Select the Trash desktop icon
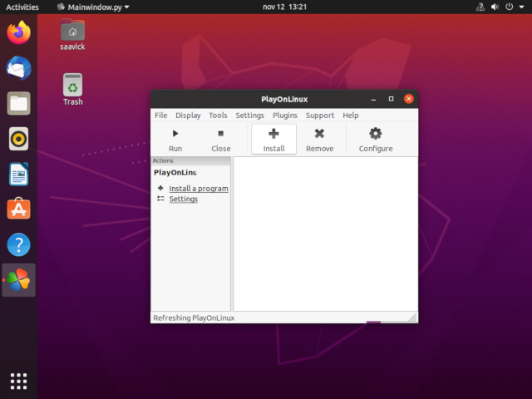The width and height of the screenshot is (532, 399). [72, 90]
